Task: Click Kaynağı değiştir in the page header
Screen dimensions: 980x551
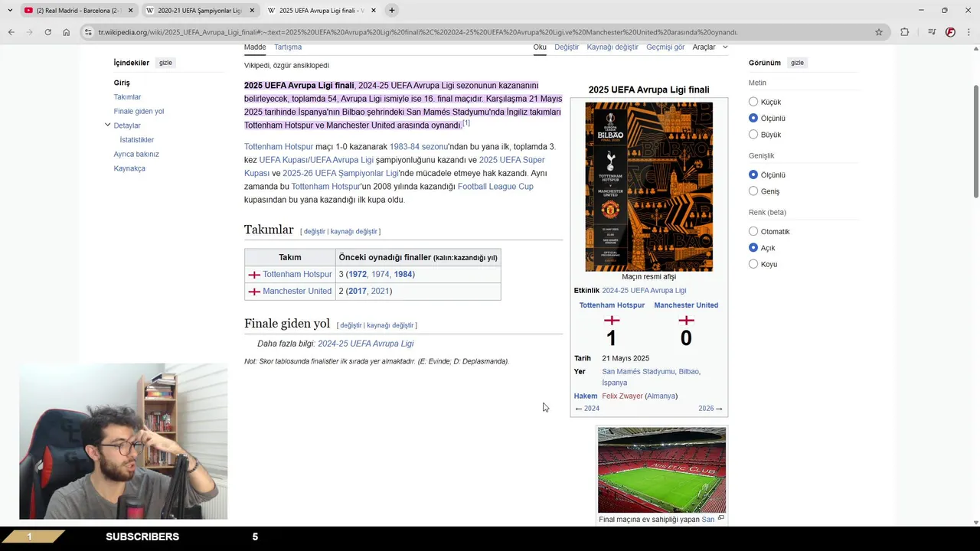Action: pos(612,47)
